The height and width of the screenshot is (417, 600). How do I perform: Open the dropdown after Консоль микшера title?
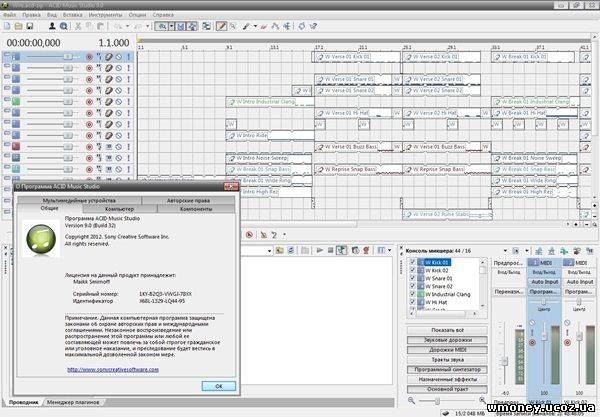click(505, 251)
